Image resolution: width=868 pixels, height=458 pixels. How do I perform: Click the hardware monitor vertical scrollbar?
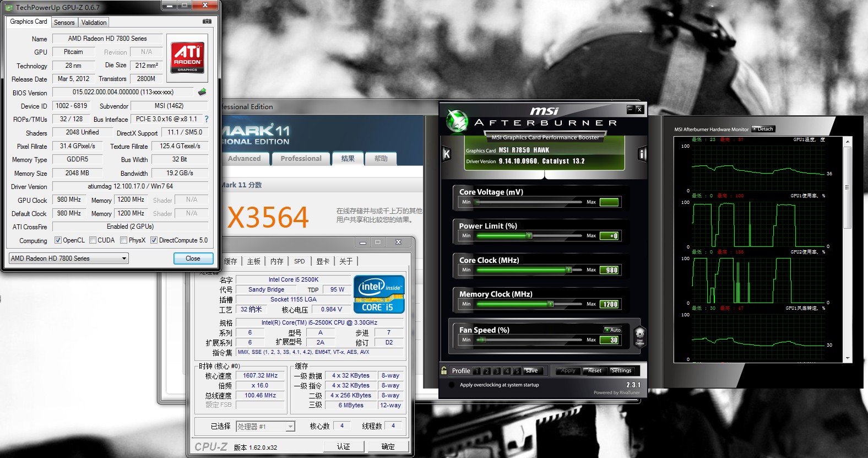pos(848,250)
